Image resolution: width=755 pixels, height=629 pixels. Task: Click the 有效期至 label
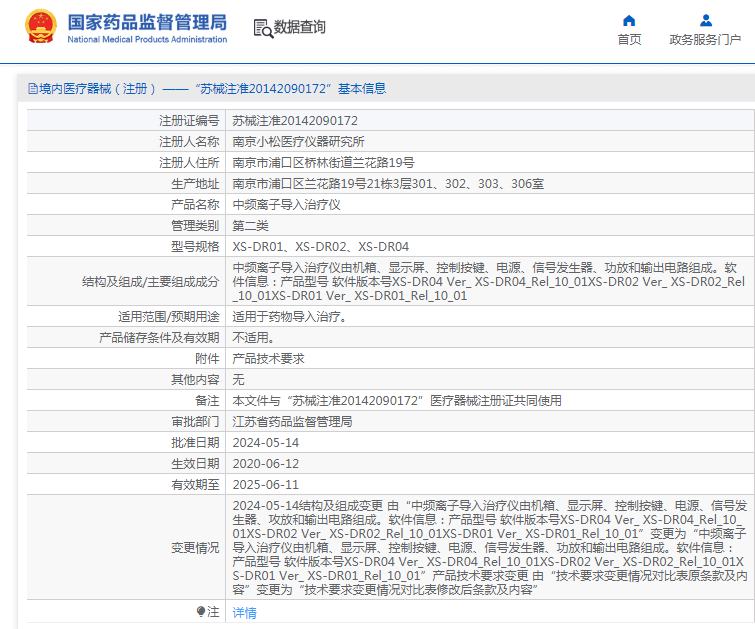[x=195, y=485]
